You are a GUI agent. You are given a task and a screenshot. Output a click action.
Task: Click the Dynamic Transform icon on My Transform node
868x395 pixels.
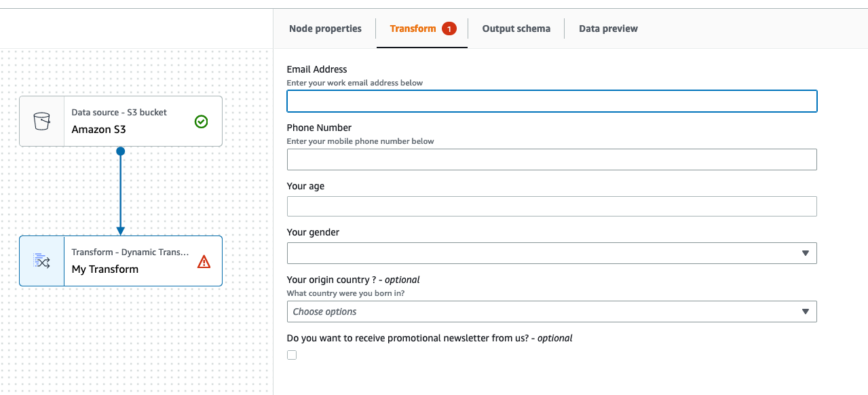pos(41,261)
